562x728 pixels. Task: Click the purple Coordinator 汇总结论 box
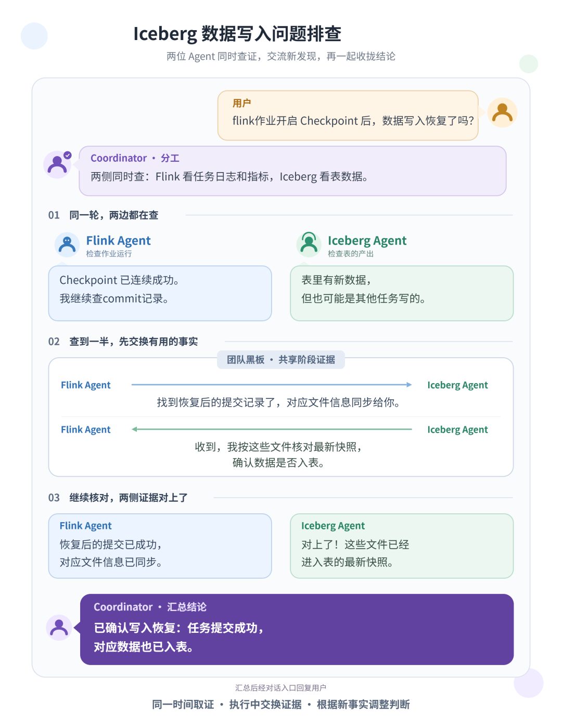click(297, 629)
